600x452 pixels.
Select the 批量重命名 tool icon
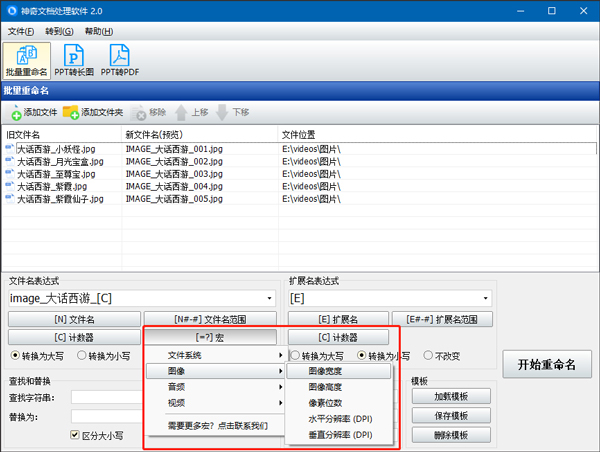coord(26,60)
